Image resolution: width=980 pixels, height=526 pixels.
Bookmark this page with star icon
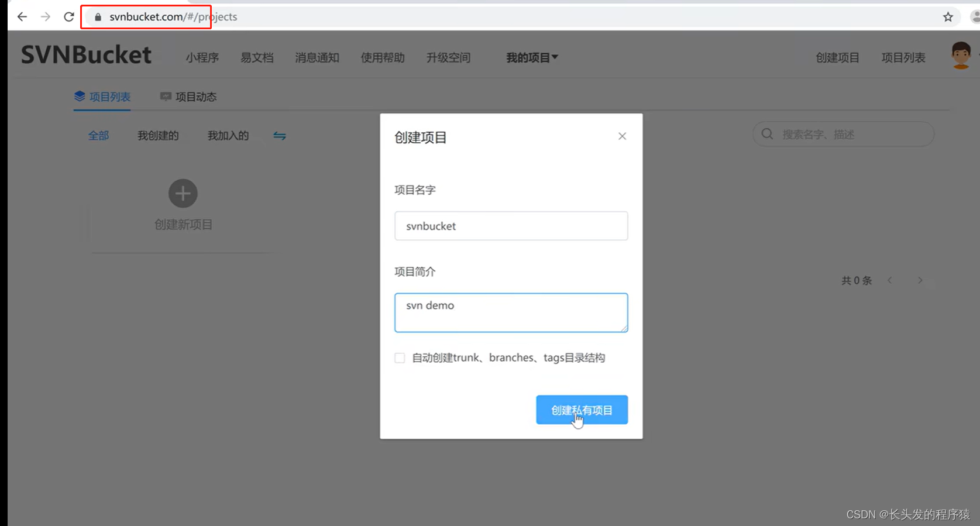pyautogui.click(x=948, y=17)
